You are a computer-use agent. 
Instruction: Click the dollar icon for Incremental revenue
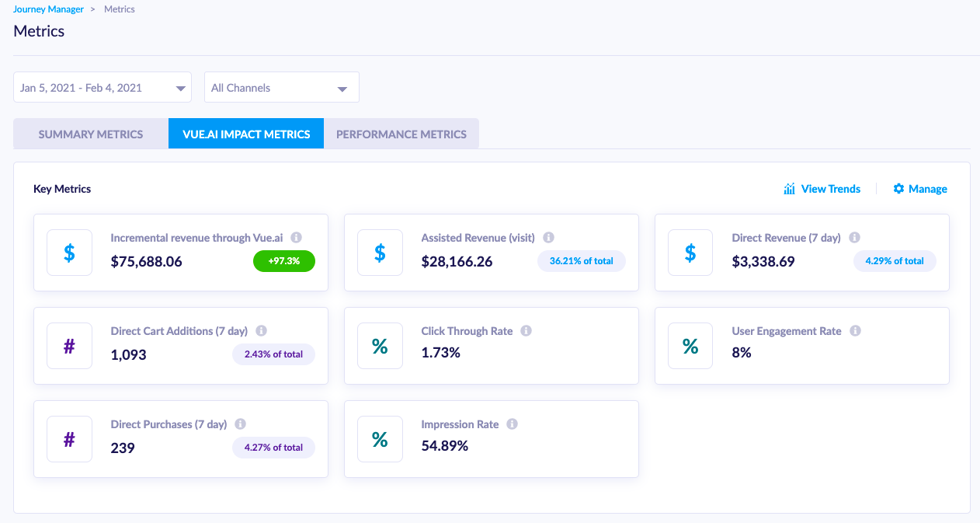[69, 253]
